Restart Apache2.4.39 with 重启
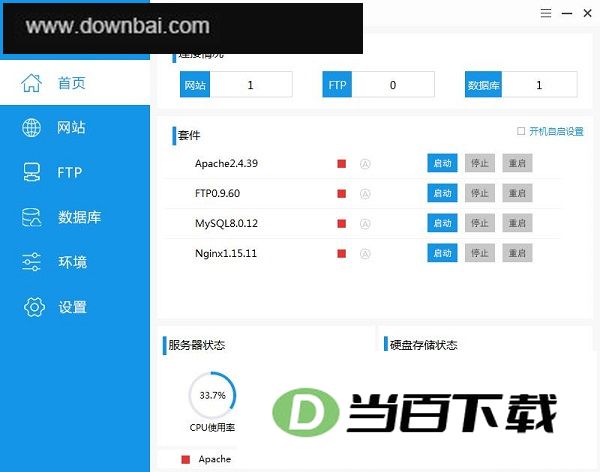This screenshot has width=600, height=472. click(517, 163)
